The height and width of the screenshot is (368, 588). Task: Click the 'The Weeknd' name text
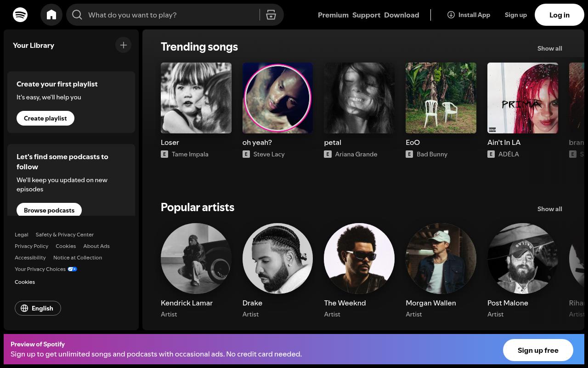[345, 303]
